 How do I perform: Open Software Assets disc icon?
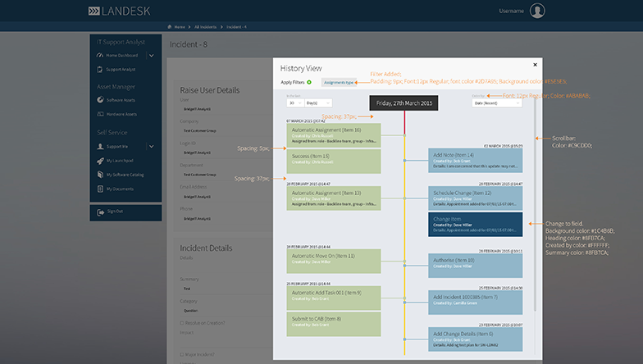(101, 100)
